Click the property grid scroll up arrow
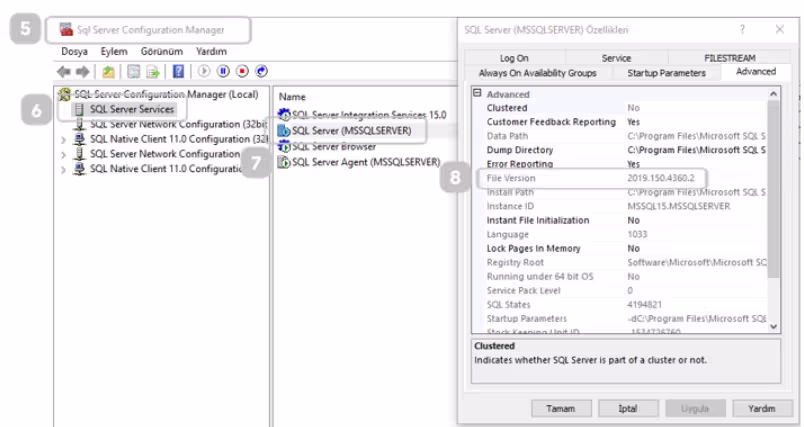Screen dimensions: 804x427 (x=773, y=94)
